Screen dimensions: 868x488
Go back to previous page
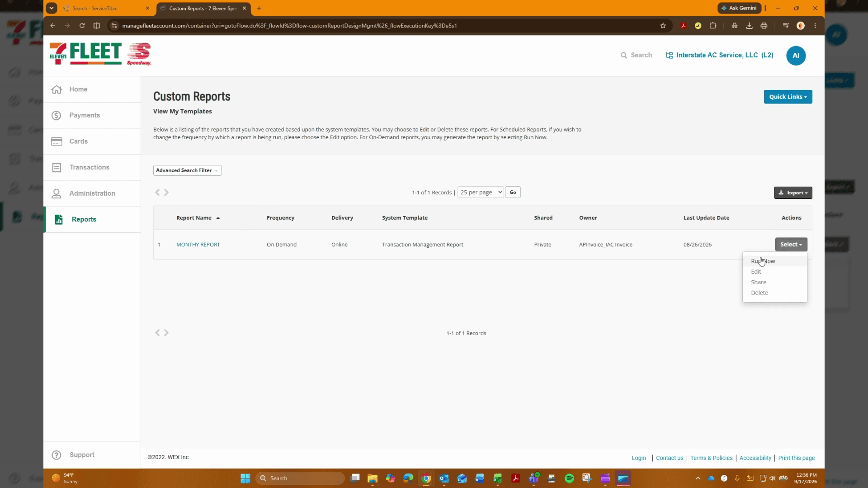tap(53, 26)
